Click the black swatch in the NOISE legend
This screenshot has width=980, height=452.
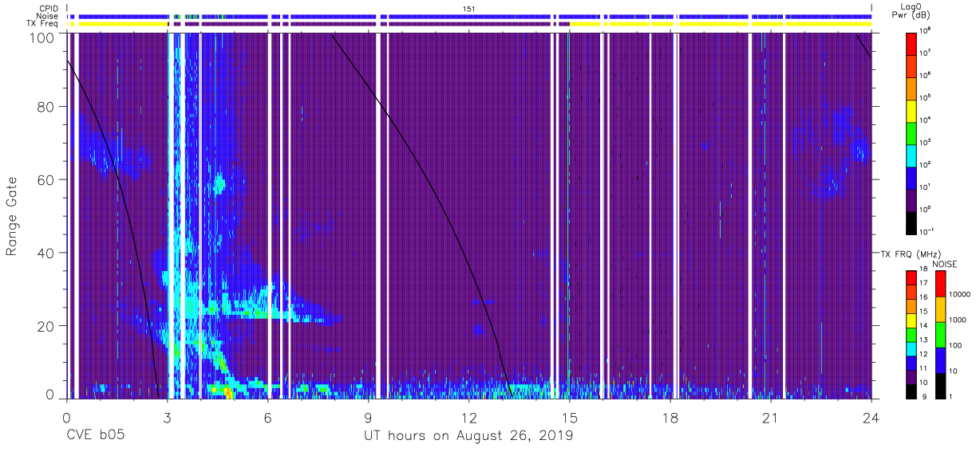coord(940,386)
